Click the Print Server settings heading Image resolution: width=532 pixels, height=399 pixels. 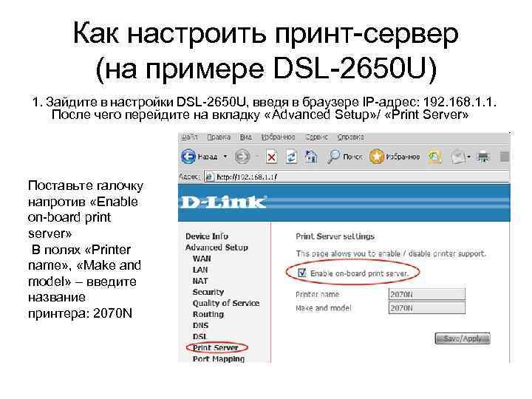point(335,236)
